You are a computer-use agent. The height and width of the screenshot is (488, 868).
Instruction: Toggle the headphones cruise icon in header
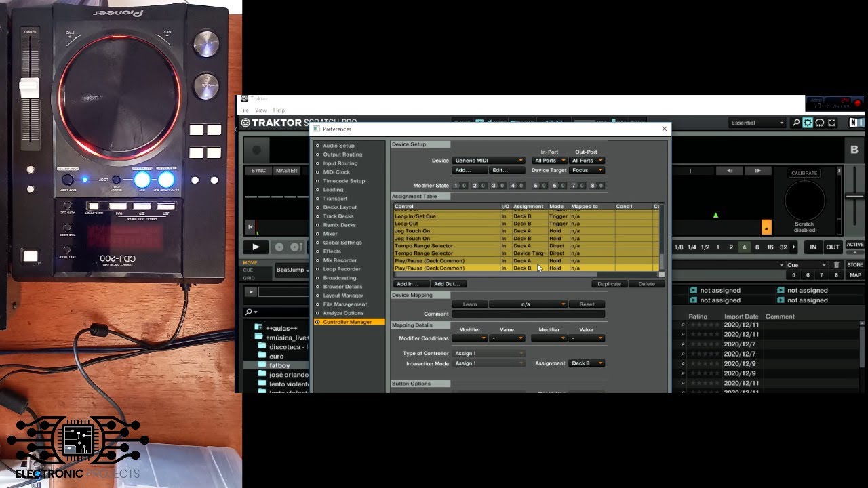(820, 123)
